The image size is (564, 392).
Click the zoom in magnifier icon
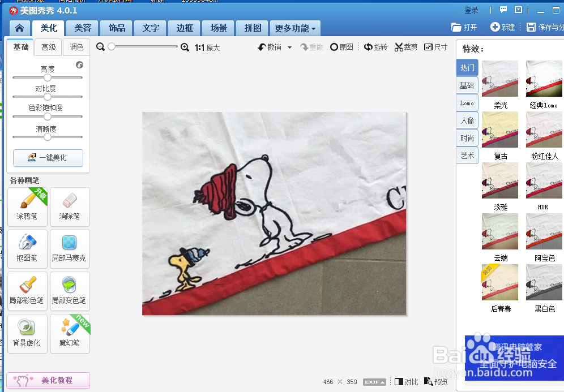coord(185,47)
